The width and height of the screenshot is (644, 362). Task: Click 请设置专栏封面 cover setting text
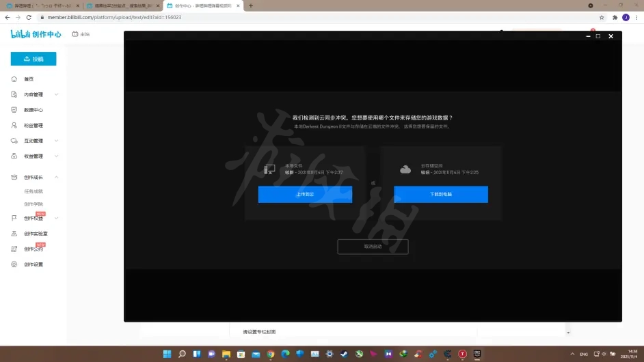pos(259,332)
